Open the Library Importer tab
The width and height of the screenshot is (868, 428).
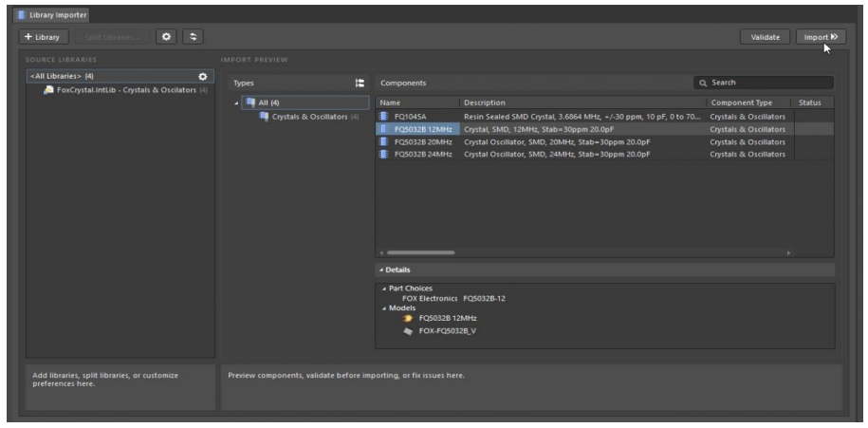51,15
